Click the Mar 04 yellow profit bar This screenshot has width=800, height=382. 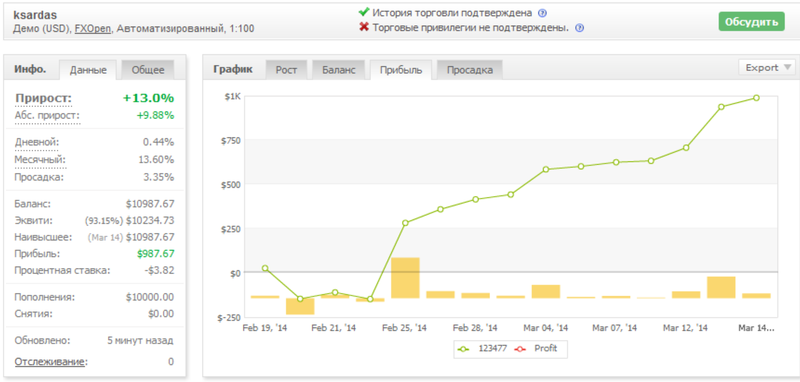tap(546, 291)
